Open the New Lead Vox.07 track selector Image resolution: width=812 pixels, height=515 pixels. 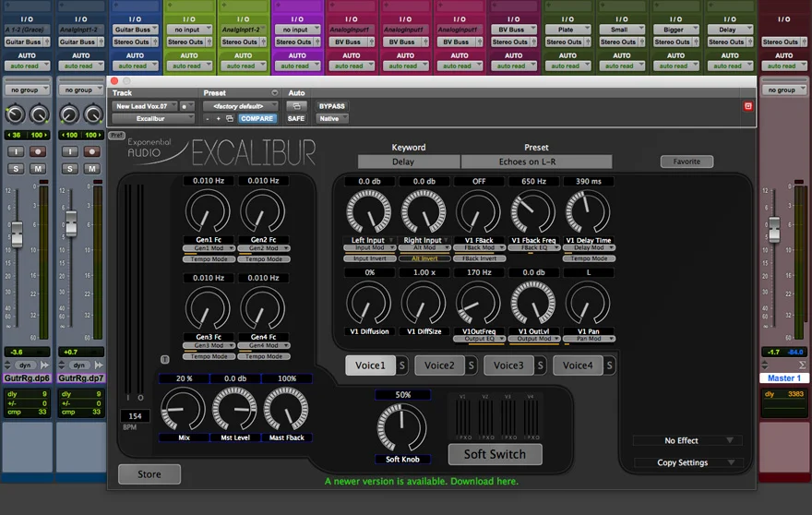(x=145, y=106)
